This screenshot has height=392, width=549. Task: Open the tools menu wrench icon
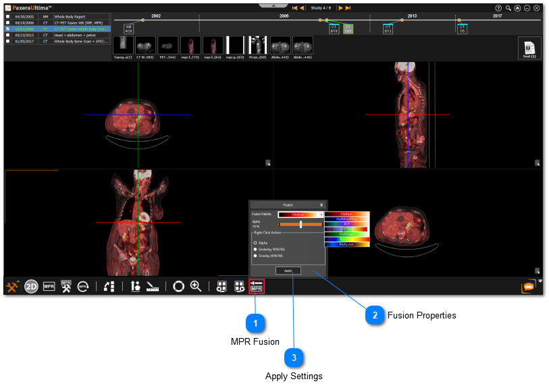coord(12,287)
